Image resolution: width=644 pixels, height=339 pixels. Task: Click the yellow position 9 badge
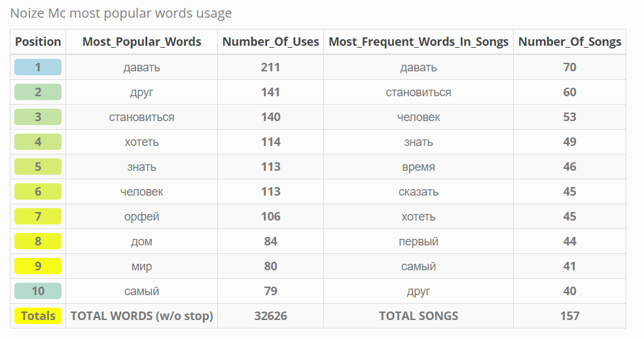pos(38,266)
